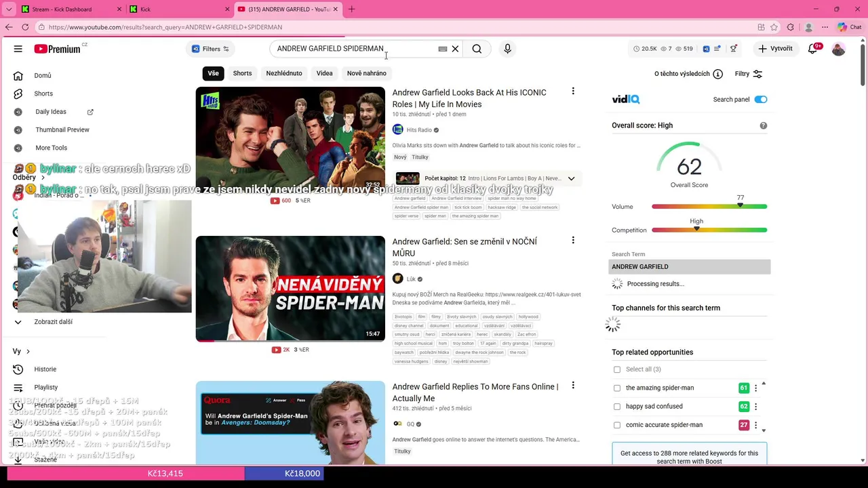Check the amazing spider-man keyword

tap(617, 388)
